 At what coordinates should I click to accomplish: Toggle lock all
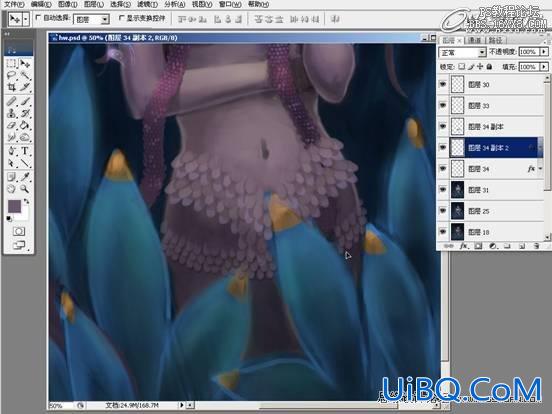click(489, 67)
